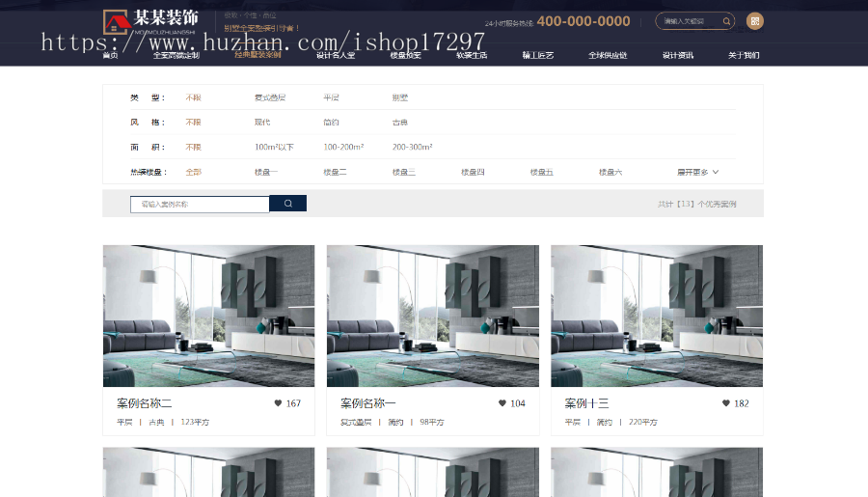Open the QR code icon in header
Viewport: 868px width, 497px height.
pos(754,21)
